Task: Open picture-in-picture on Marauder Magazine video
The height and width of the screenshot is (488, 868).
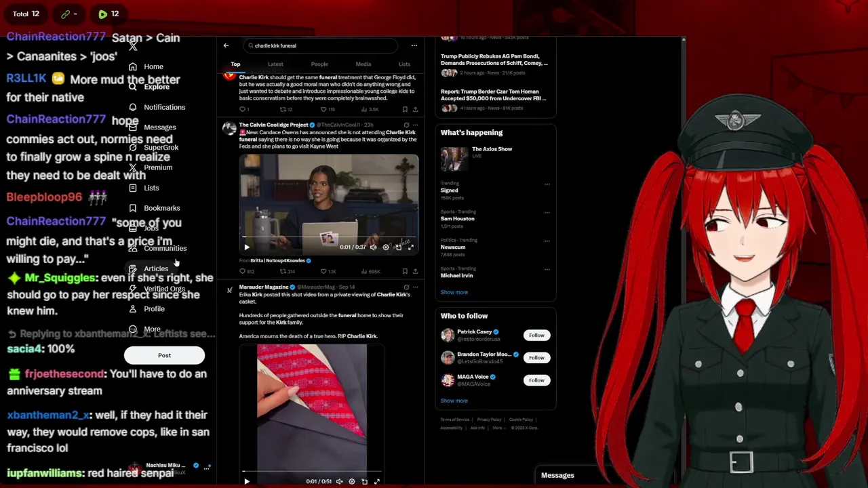Action: [x=364, y=481]
